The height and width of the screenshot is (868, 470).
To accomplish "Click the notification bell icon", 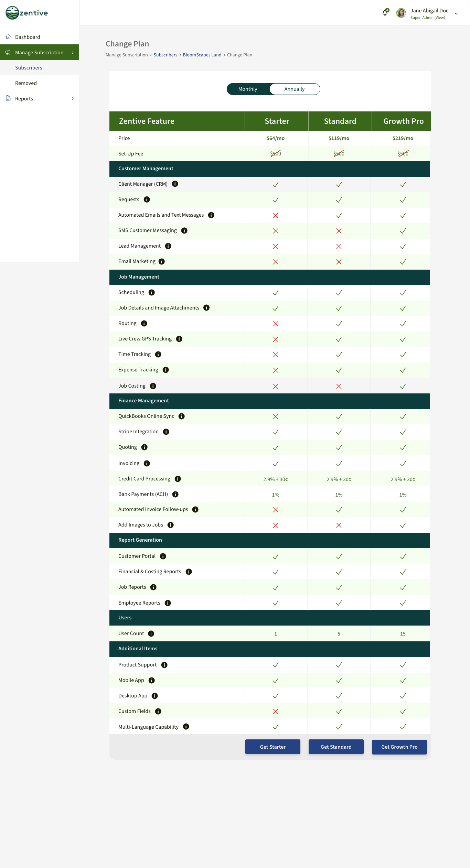I will [385, 13].
